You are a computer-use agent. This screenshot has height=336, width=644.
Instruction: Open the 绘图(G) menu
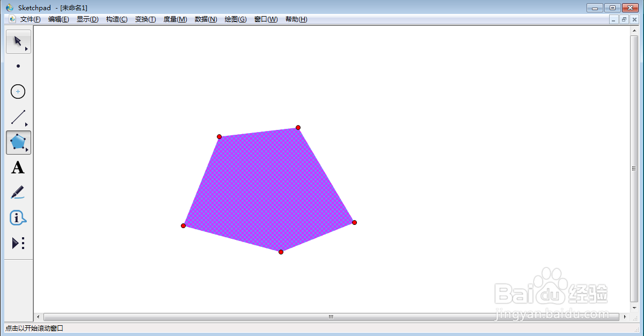[236, 19]
